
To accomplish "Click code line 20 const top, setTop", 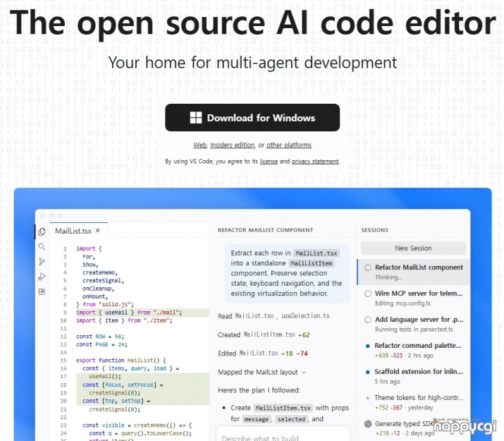I will [116, 401].
